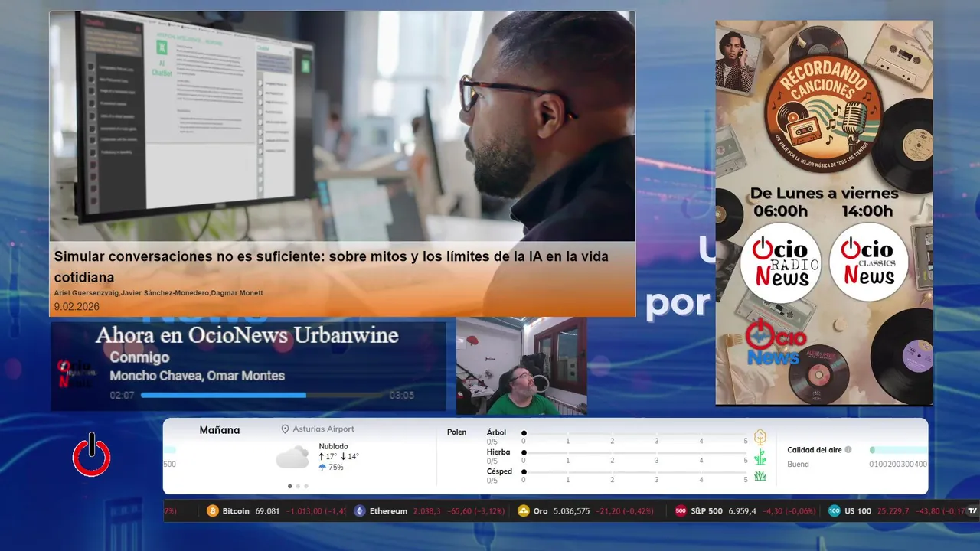The image size is (980, 551).
Task: Click the Ethereum diamond icon in ticker
Action: point(360,511)
